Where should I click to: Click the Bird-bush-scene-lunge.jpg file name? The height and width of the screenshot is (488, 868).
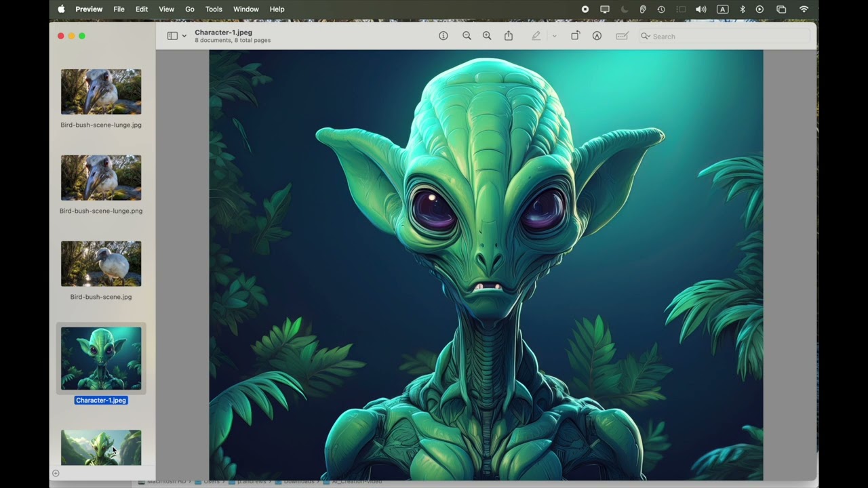[x=101, y=125]
